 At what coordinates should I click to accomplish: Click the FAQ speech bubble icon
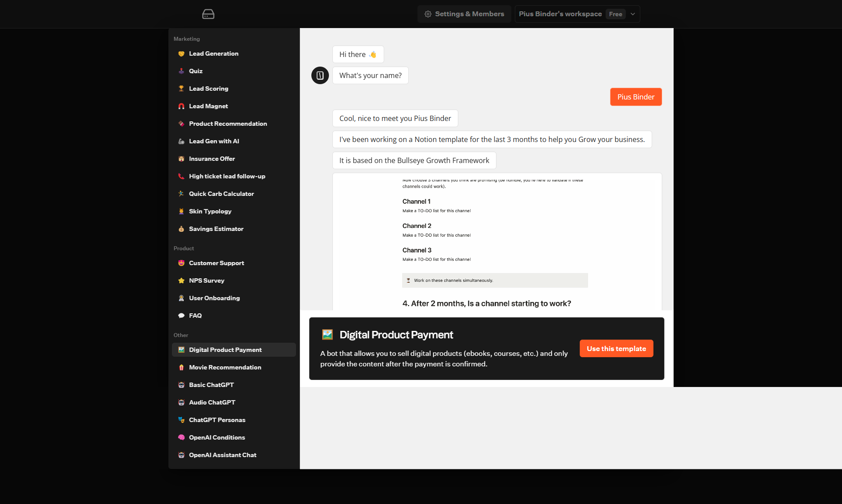tap(181, 316)
